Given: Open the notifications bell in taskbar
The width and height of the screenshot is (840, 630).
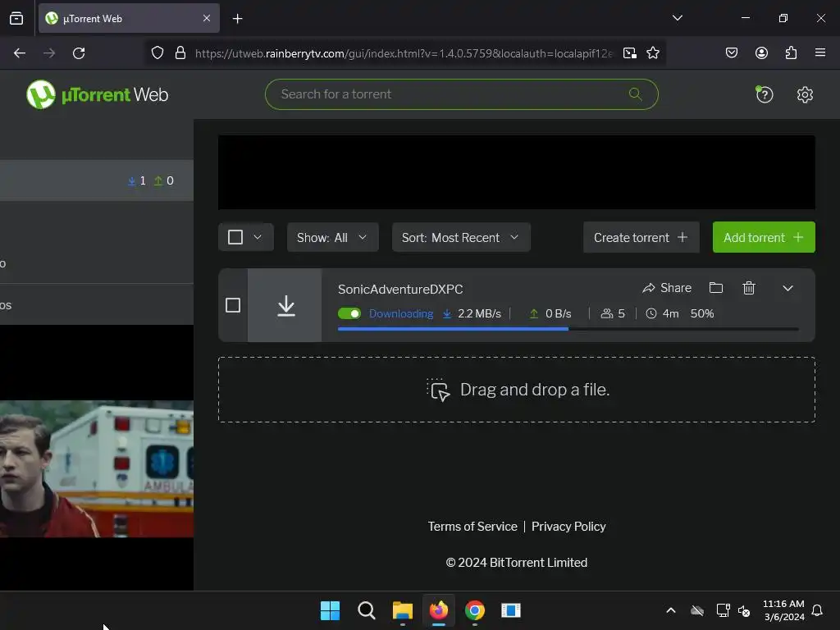Looking at the screenshot, I should 817,610.
